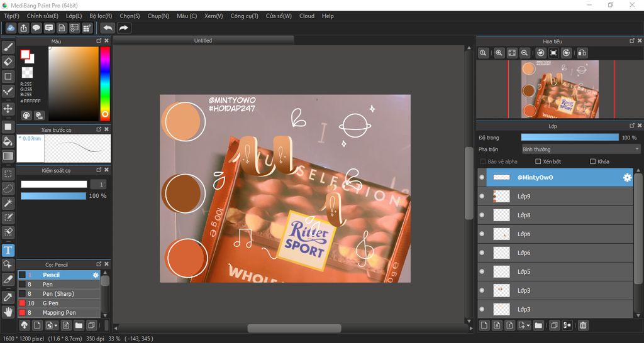Create a new layer icon in layer panel
This screenshot has width=644, height=343.
click(484, 325)
